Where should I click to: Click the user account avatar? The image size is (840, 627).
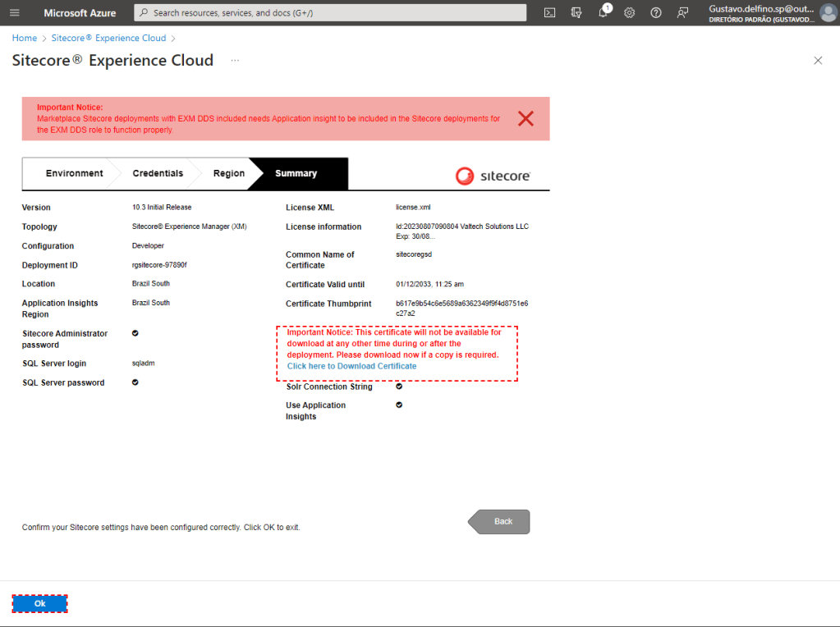(x=828, y=13)
